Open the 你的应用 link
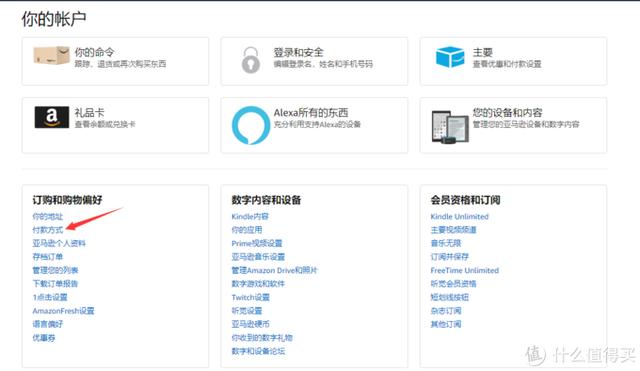 [247, 230]
